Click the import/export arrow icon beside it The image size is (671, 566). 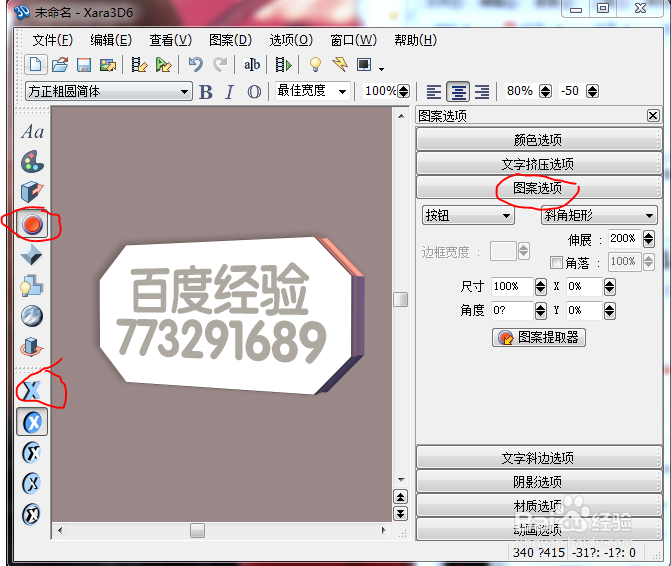pyautogui.click(x=163, y=65)
